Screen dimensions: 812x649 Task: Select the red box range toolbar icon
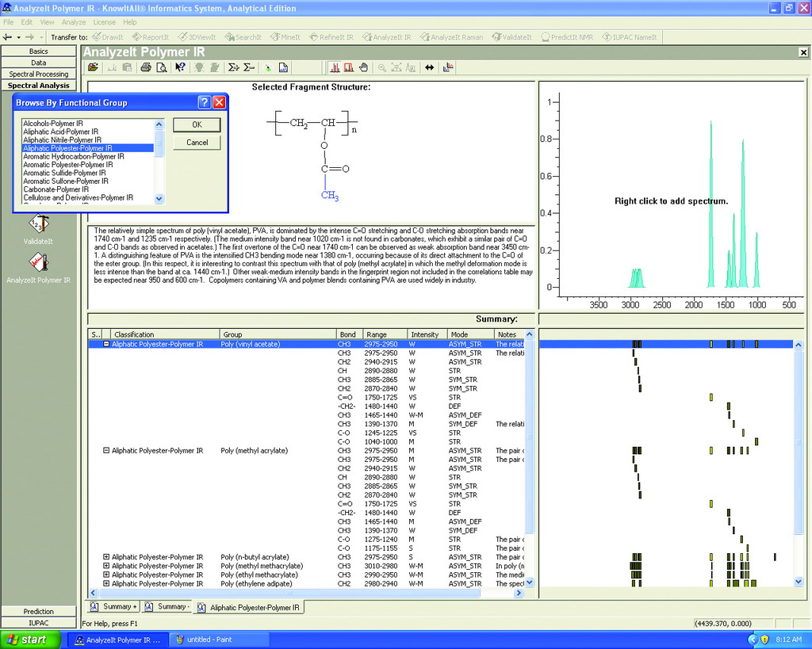[x=349, y=67]
